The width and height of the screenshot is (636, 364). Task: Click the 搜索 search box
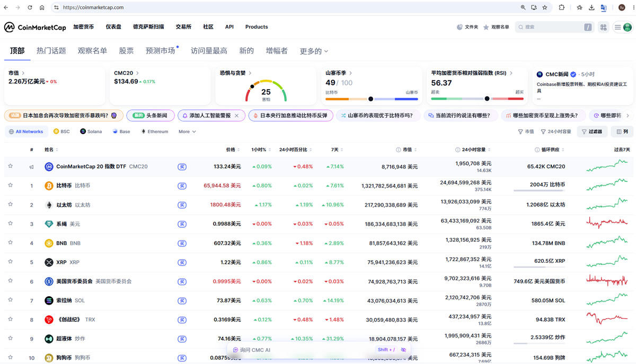pyautogui.click(x=554, y=27)
